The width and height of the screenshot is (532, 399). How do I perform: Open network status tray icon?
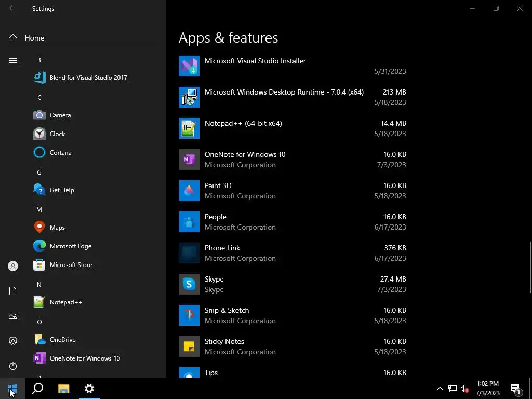[x=453, y=389]
